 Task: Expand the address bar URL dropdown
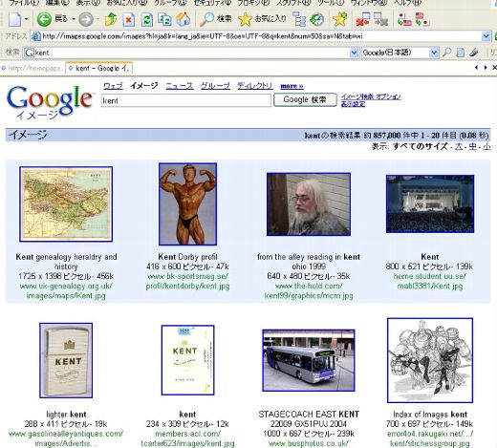coord(486,36)
